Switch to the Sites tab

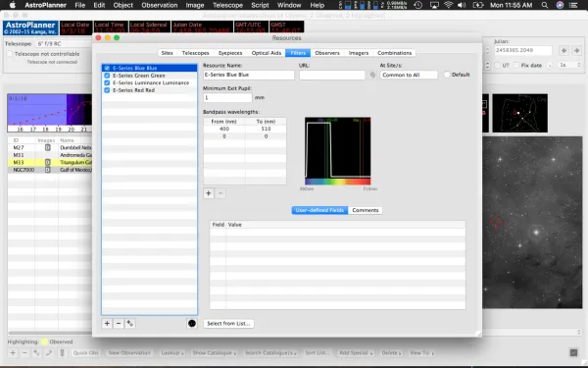168,53
